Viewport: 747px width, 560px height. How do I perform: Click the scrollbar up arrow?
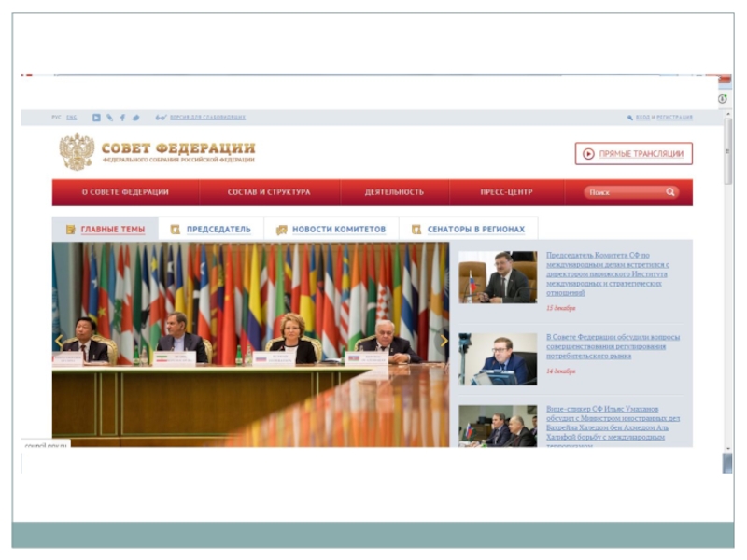tap(727, 114)
